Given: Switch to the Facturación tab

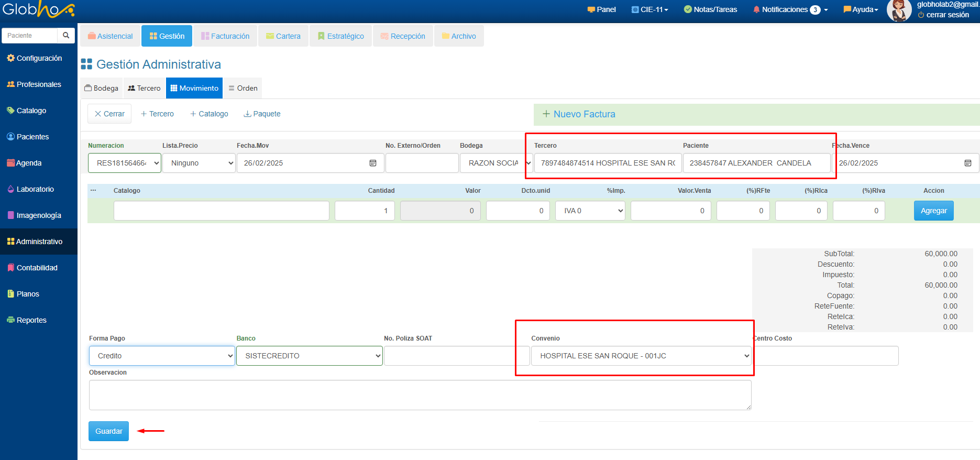Looking at the screenshot, I should 225,36.
